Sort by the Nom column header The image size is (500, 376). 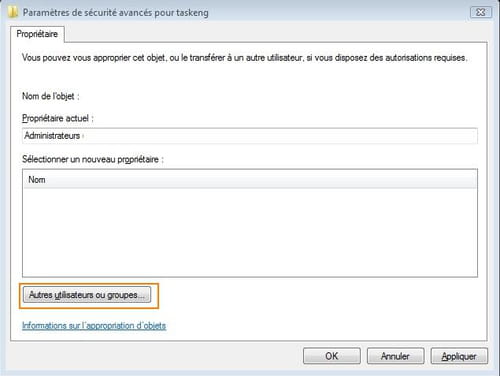pyautogui.click(x=250, y=180)
